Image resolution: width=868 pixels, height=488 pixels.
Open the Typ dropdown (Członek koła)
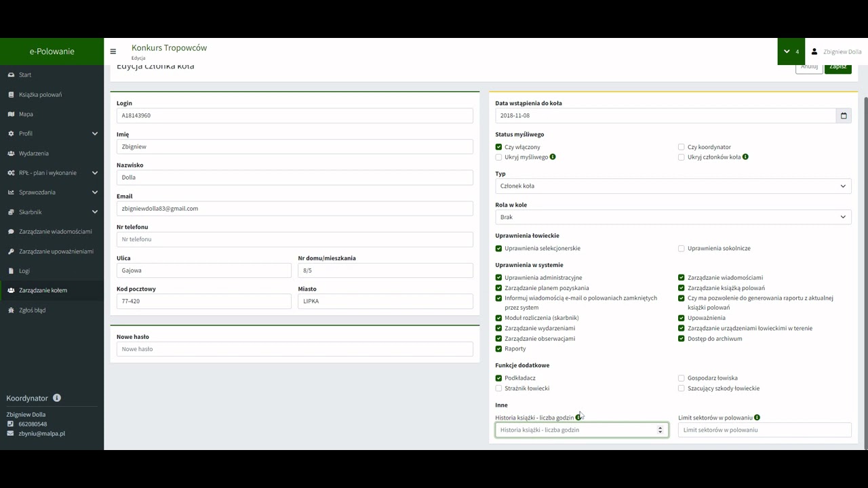673,186
